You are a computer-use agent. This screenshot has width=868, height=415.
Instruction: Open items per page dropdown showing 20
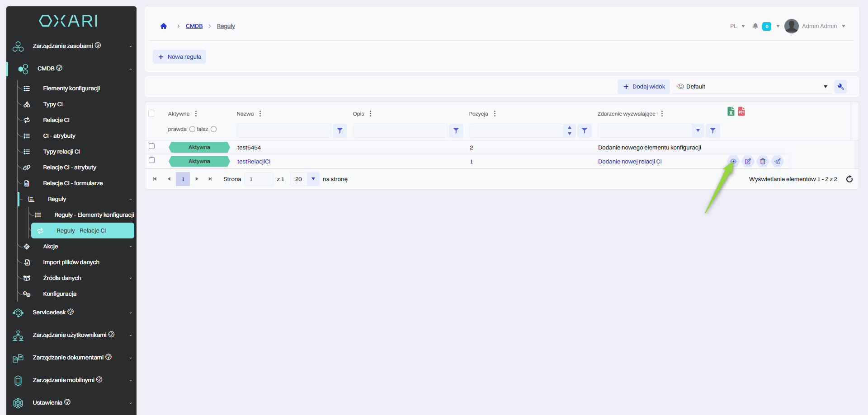313,179
